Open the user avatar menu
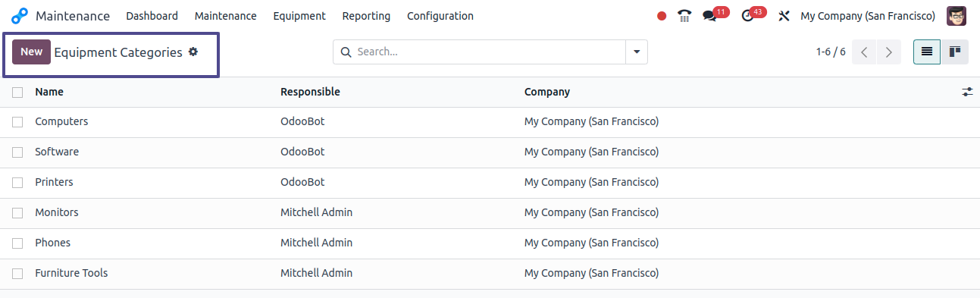The width and height of the screenshot is (980, 298). coord(957,16)
